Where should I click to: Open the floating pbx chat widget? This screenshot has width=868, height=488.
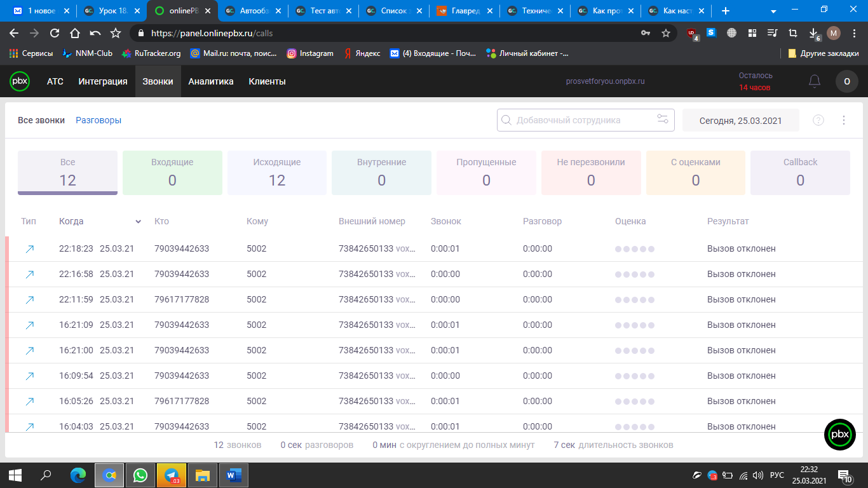839,435
